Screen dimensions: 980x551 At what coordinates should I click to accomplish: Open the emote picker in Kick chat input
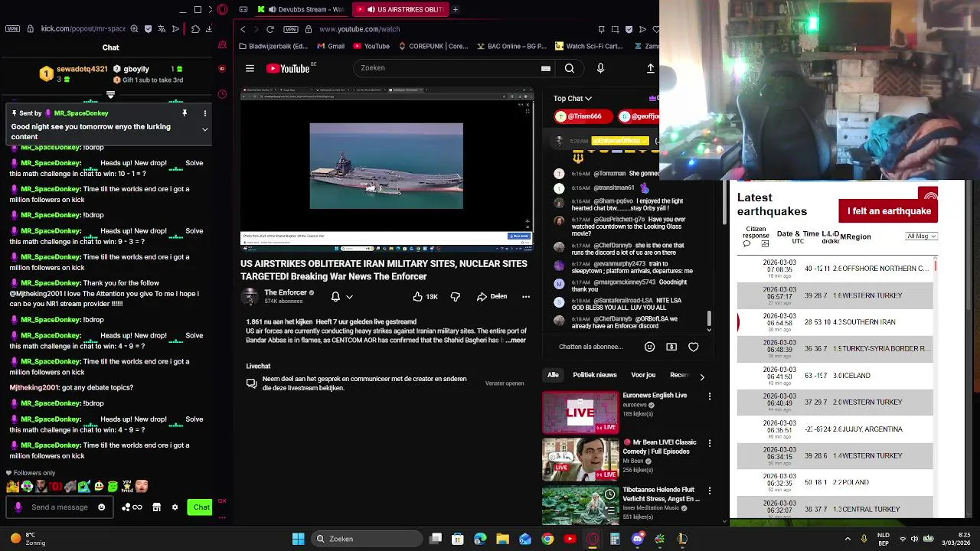pos(101,507)
